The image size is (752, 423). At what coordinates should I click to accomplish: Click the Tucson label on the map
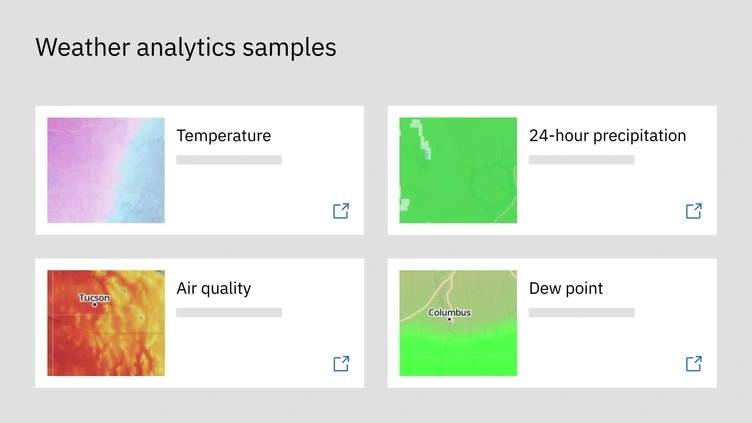(94, 298)
